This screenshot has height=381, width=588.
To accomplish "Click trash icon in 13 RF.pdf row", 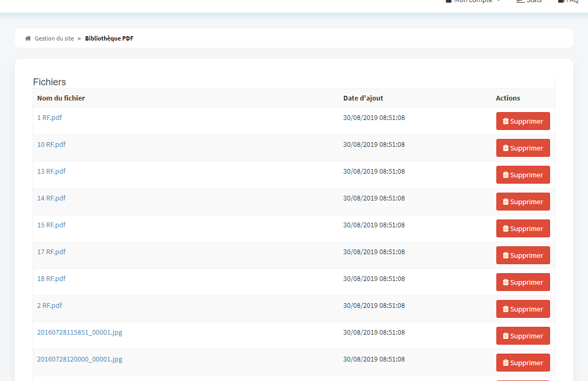I will 506,175.
